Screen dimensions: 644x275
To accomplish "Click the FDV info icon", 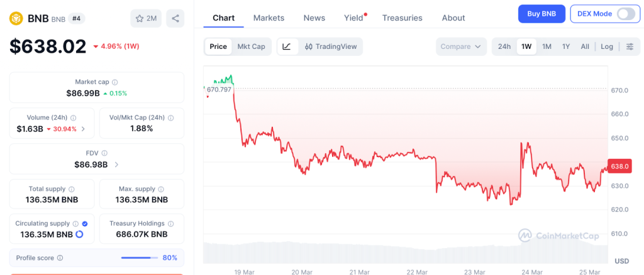I will [104, 153].
